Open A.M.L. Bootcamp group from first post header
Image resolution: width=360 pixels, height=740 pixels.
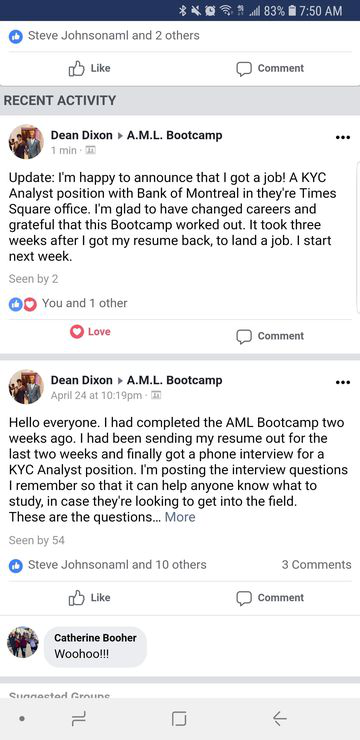pyautogui.click(x=175, y=135)
